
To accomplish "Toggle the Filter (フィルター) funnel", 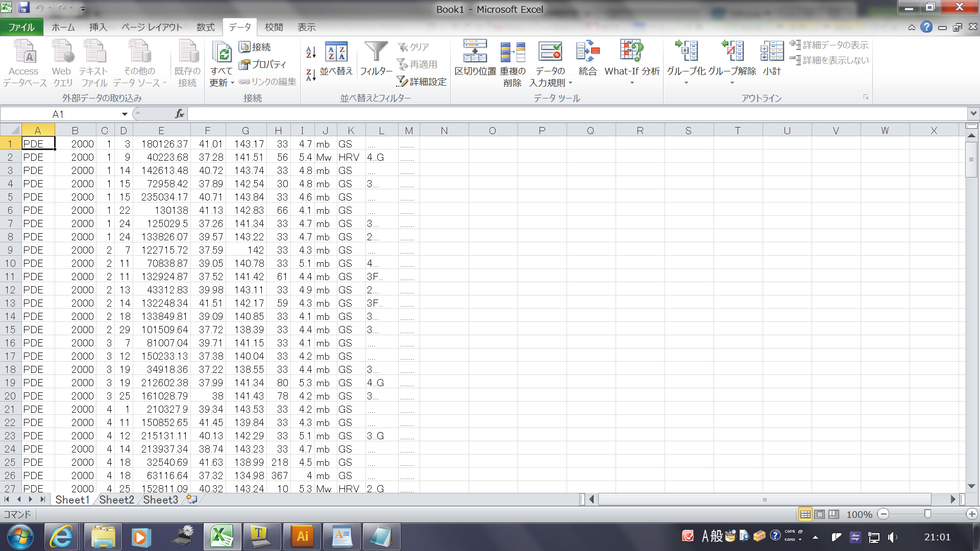I will click(376, 59).
